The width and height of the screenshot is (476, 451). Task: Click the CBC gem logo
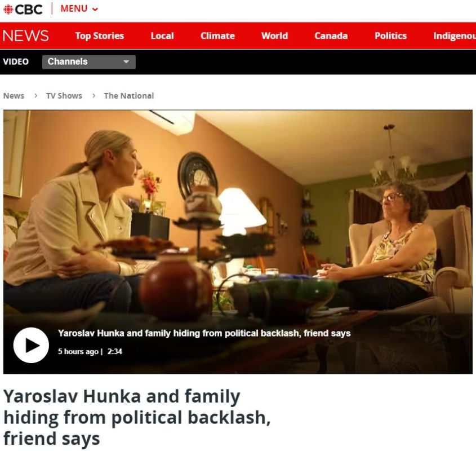(x=8, y=10)
